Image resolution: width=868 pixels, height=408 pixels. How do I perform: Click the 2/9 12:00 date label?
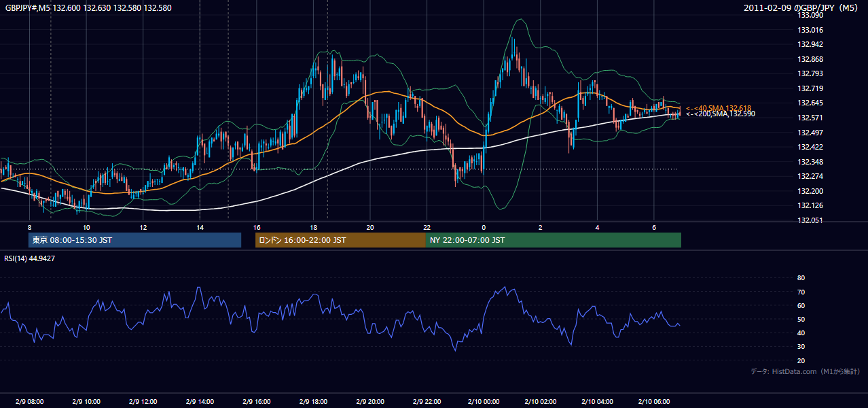tap(143, 402)
